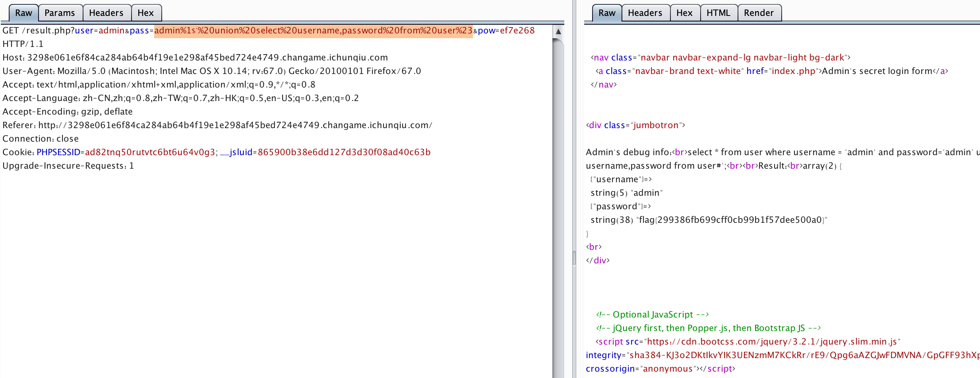The width and height of the screenshot is (980, 378).
Task: Switch to the Hex view of the response
Action: click(684, 13)
